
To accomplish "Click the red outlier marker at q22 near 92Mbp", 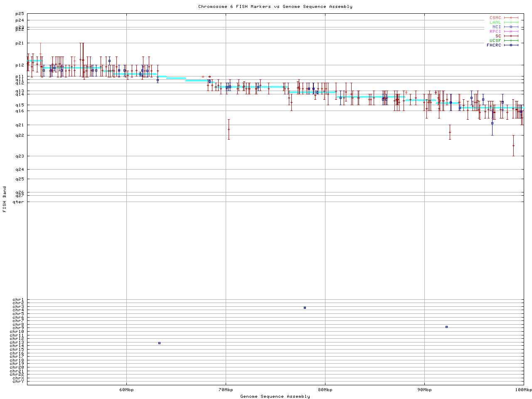I will coord(450,132).
